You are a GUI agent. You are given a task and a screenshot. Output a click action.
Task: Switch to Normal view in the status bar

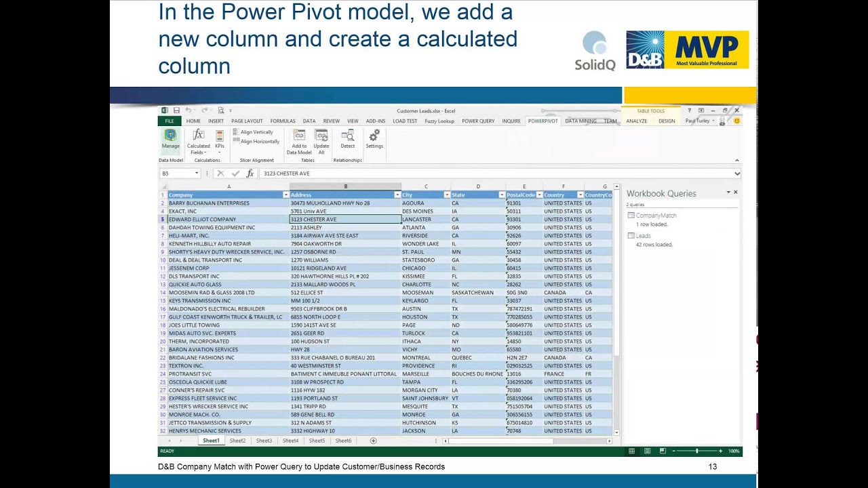point(631,451)
